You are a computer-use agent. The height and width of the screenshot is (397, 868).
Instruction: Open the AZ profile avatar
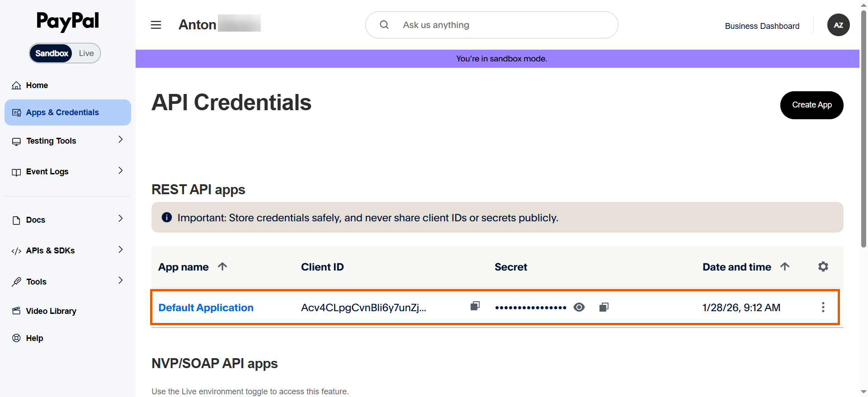(x=838, y=25)
